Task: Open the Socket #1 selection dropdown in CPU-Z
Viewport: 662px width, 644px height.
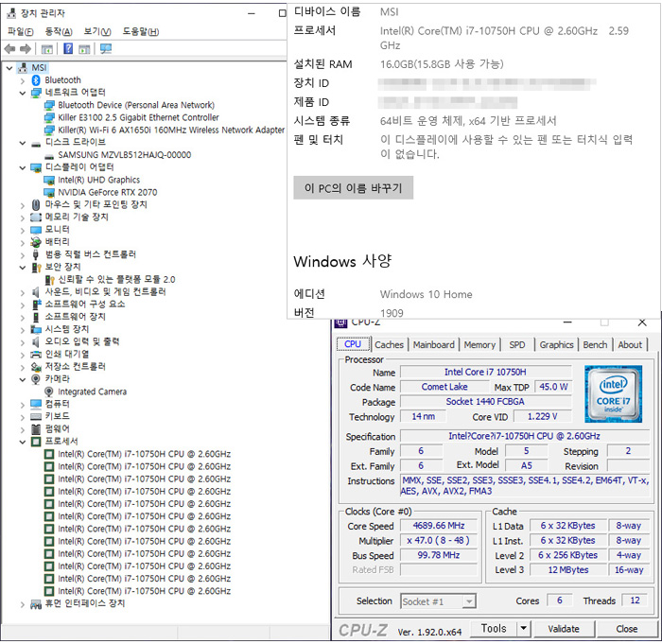Action: [469, 601]
